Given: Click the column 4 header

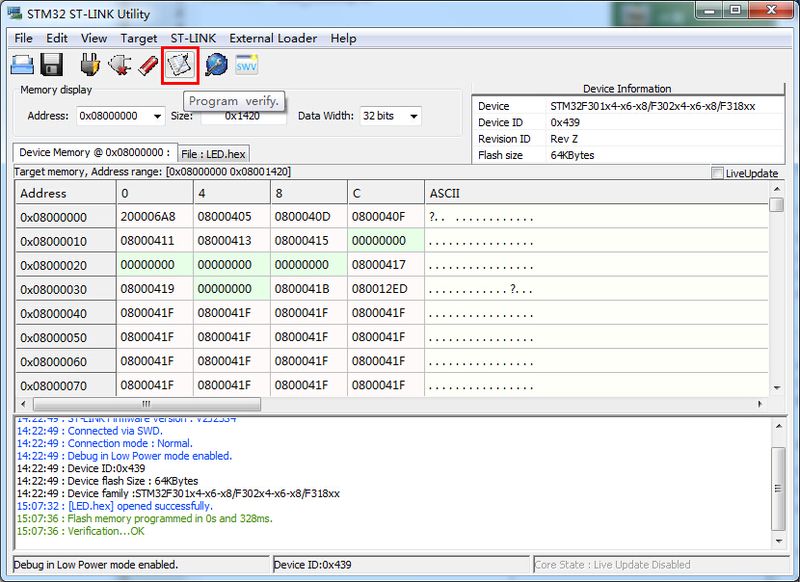Looking at the screenshot, I should 232,193.
